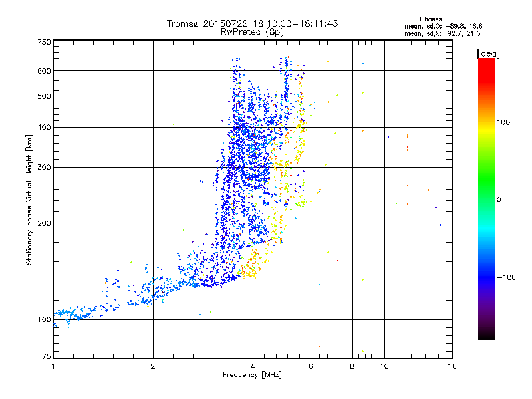Click the x-axis tick label '2'
Image resolution: width=532 pixels, height=399 pixels.
click(x=153, y=366)
